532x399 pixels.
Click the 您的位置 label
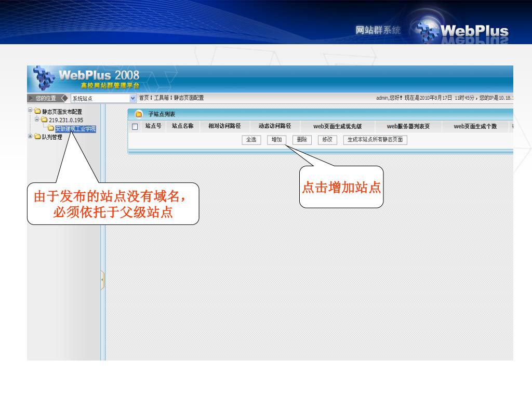pyautogui.click(x=46, y=98)
